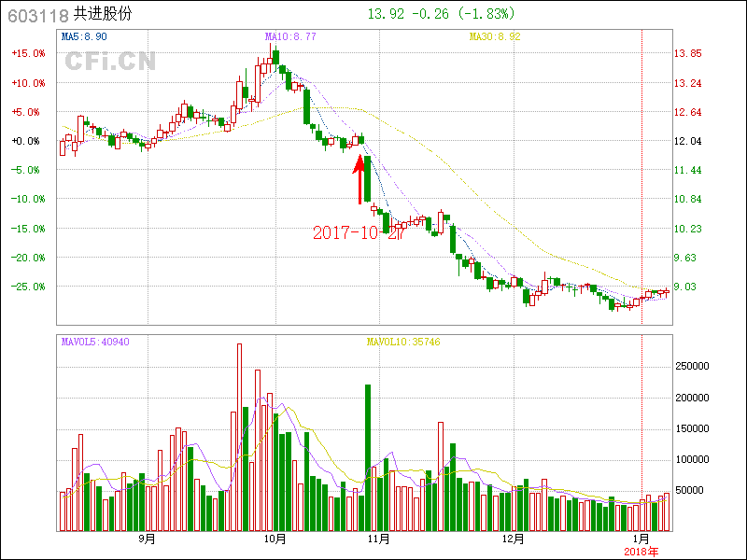Select the tallest red volume bar

(239, 437)
